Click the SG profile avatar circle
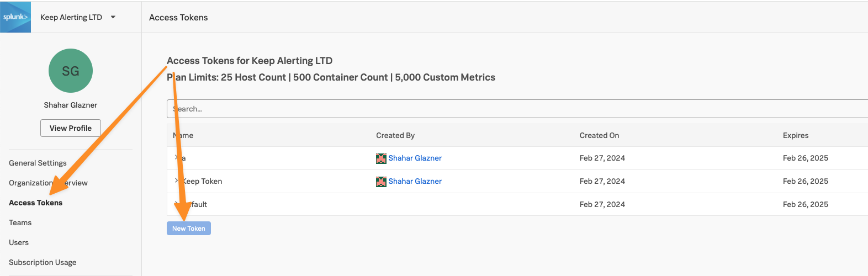Viewport: 868px width, 276px height. pos(71,71)
